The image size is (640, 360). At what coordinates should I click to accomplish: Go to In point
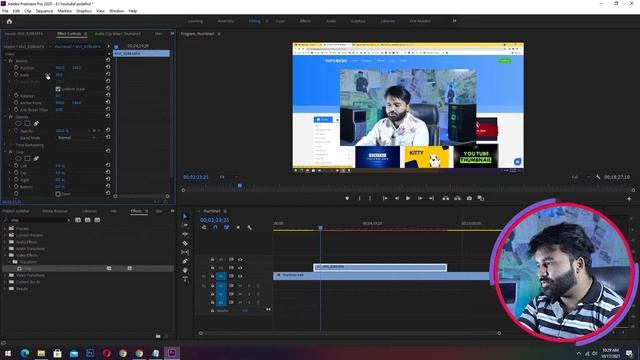point(385,198)
